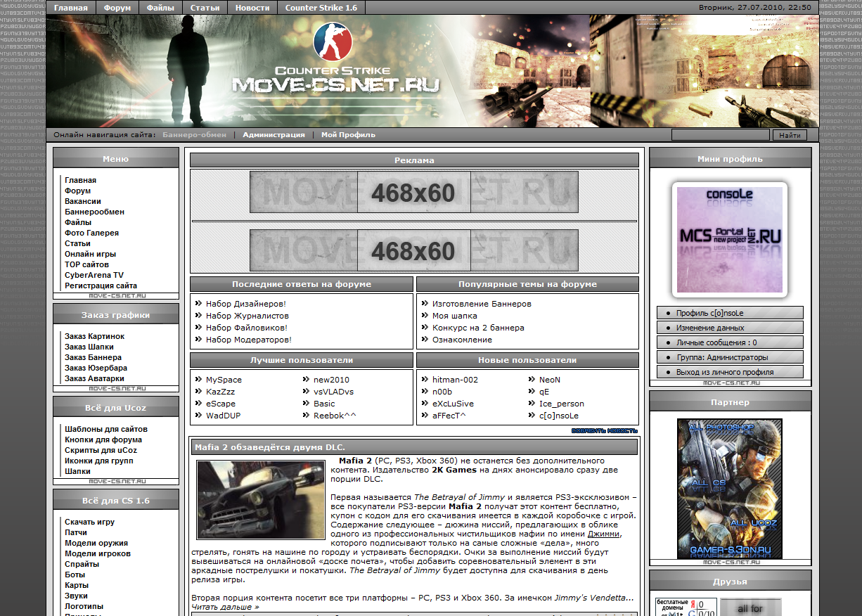Open the Mafia 2 news headline
The image size is (862, 616).
tap(270, 447)
